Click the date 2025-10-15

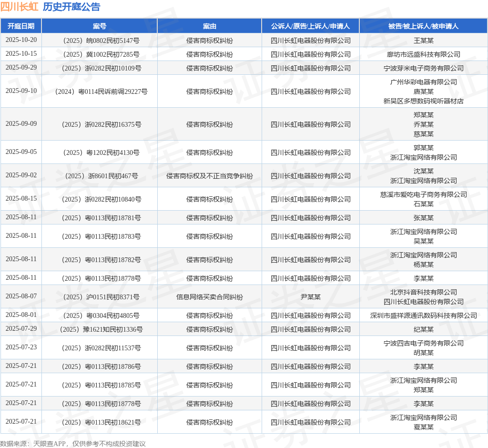pyautogui.click(x=21, y=53)
